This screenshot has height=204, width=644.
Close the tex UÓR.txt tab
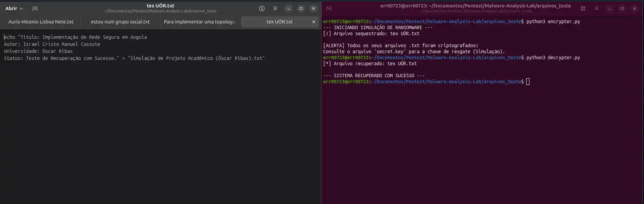click(x=314, y=22)
